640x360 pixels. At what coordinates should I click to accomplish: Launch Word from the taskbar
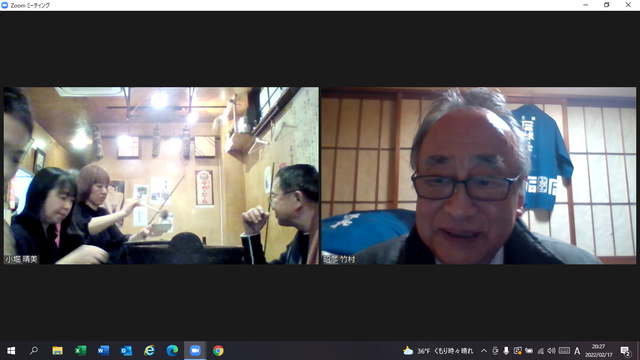pos(103,351)
